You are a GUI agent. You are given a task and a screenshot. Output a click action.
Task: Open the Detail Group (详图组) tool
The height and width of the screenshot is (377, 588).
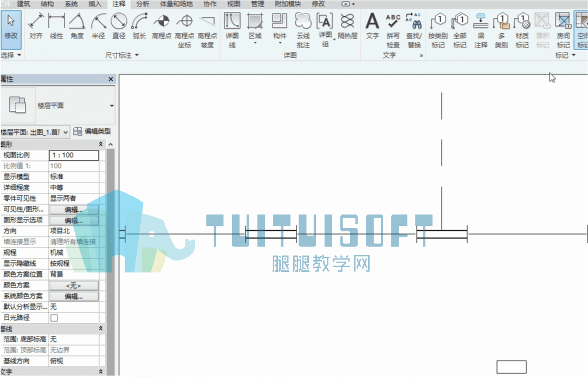tap(326, 30)
